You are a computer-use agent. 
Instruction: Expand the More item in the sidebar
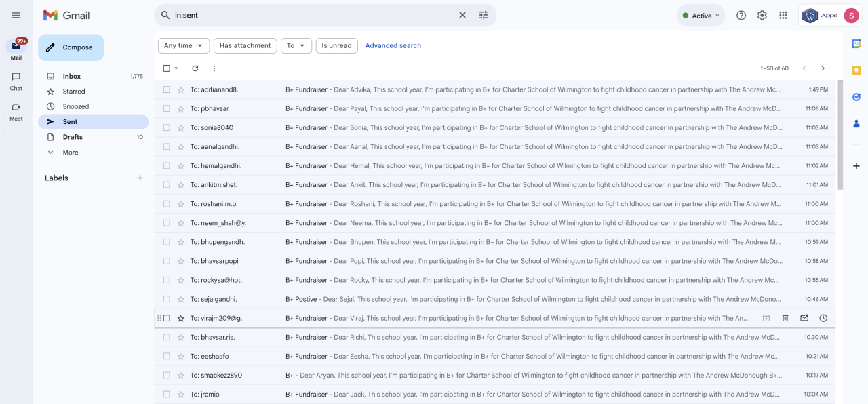pos(70,153)
